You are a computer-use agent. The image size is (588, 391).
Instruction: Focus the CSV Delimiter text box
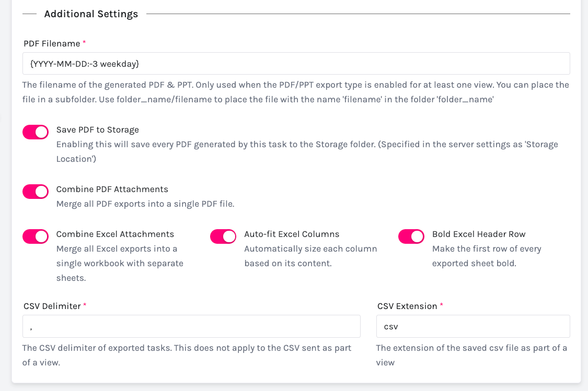tap(191, 326)
